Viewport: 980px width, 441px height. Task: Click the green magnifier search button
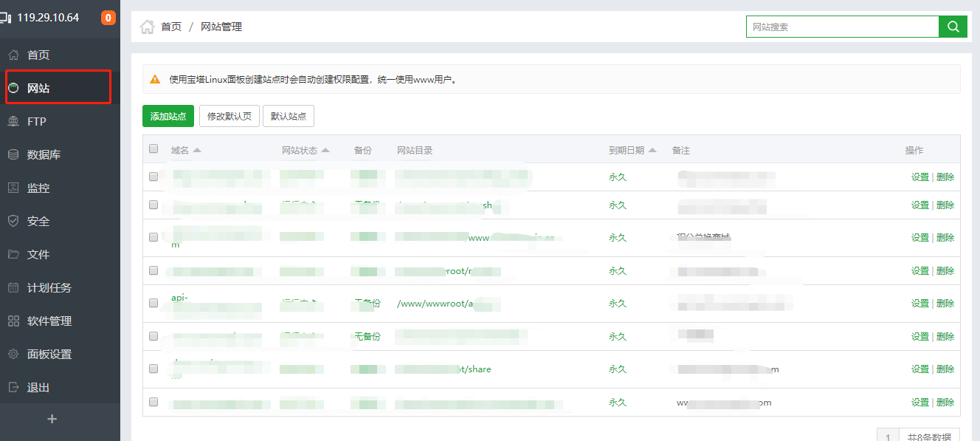pyautogui.click(x=953, y=27)
